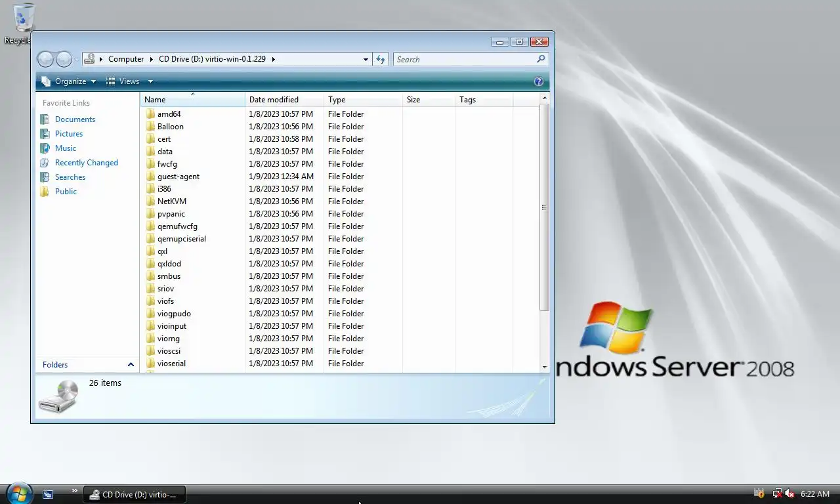This screenshot has height=504, width=840.
Task: Open the Documents favorite link
Action: click(75, 119)
